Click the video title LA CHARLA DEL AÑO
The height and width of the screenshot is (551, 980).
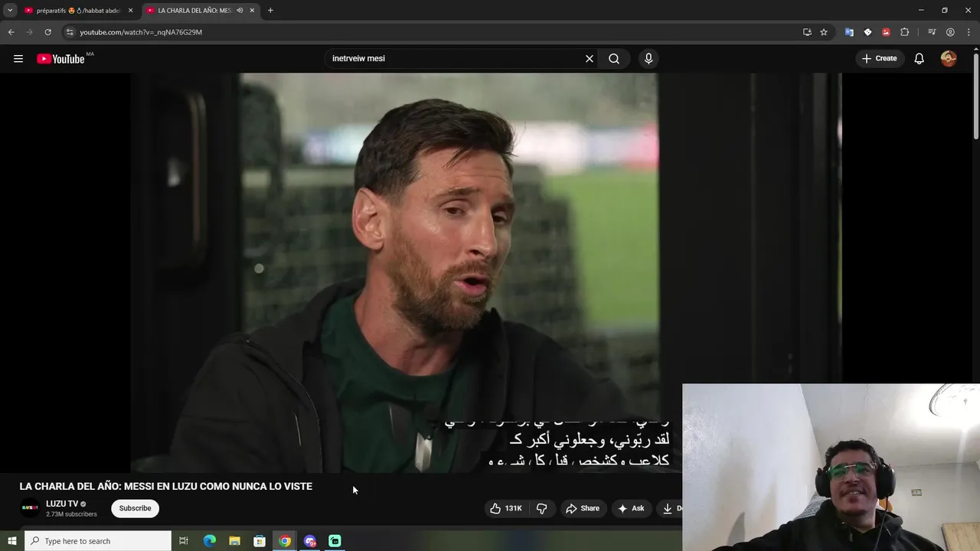click(x=165, y=486)
